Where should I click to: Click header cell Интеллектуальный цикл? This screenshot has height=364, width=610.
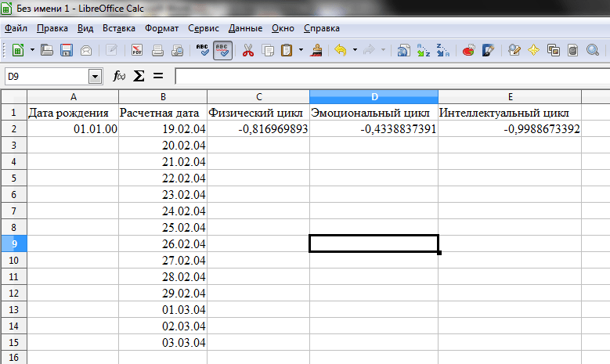(510, 113)
